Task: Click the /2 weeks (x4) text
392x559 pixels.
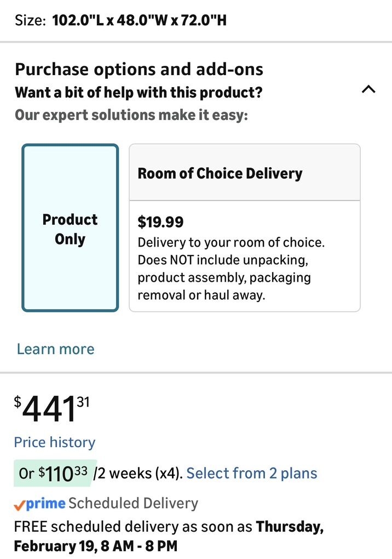Action: coord(137,474)
